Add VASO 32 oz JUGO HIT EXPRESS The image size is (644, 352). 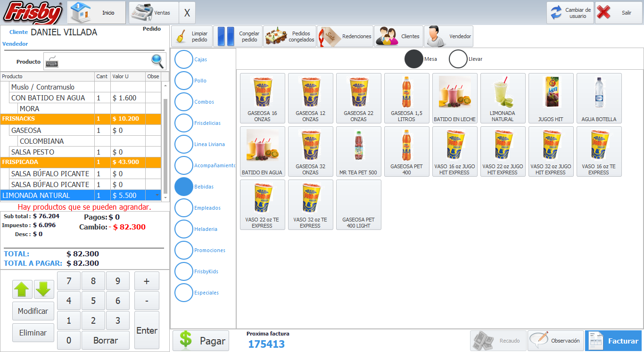click(x=551, y=151)
